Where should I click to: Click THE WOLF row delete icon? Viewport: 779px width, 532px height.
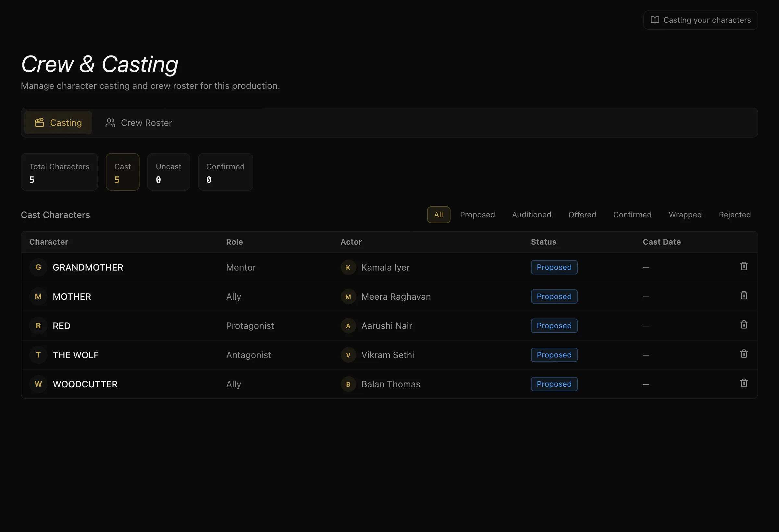[x=744, y=354]
